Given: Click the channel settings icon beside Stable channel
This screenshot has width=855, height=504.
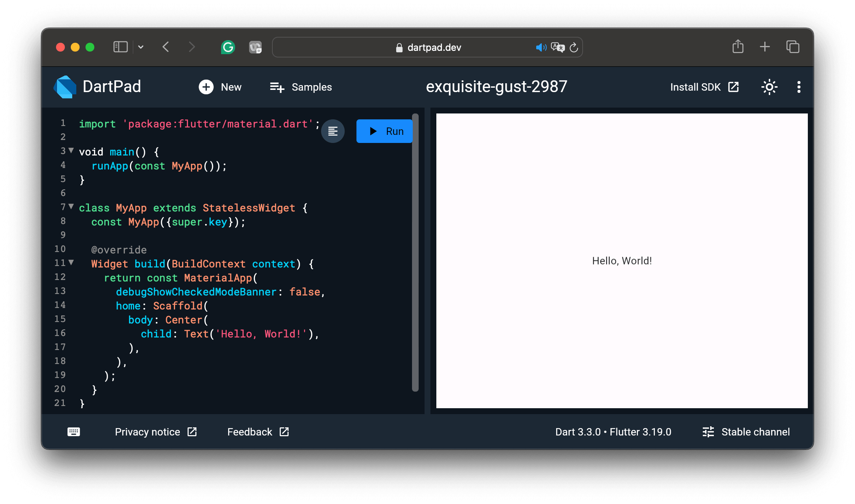Looking at the screenshot, I should [708, 431].
